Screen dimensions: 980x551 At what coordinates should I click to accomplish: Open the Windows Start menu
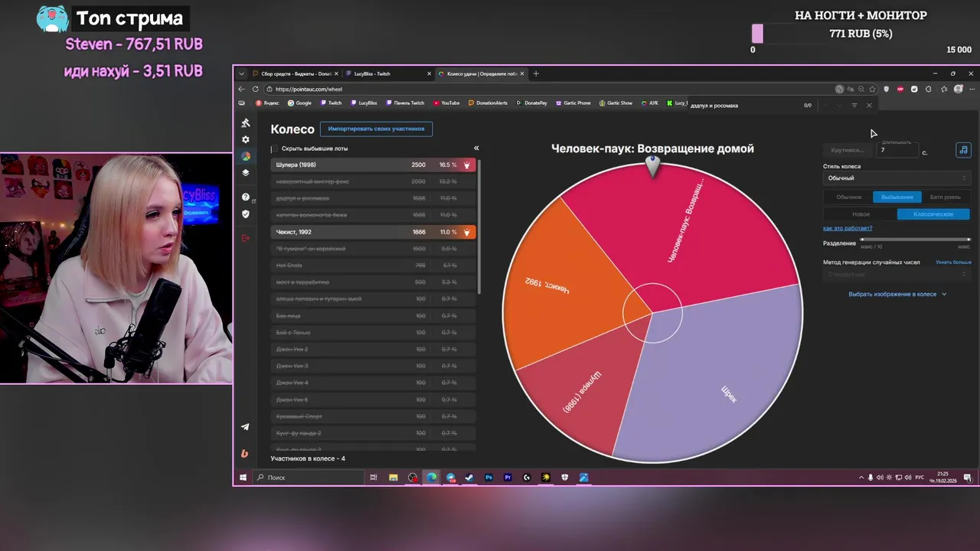coord(243,478)
